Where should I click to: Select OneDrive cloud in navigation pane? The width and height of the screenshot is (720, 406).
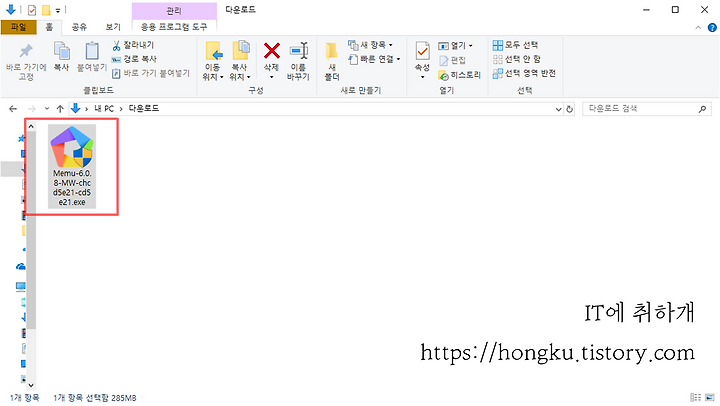coord(21,266)
